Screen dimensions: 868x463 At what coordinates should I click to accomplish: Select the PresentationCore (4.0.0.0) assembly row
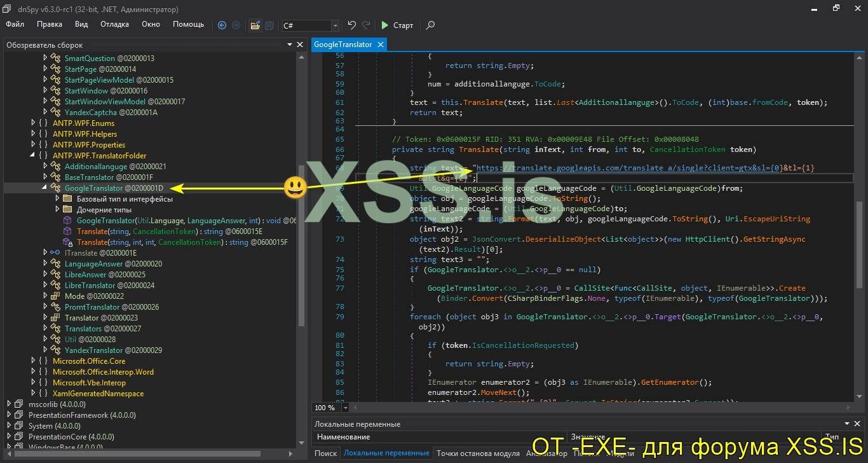coord(71,436)
